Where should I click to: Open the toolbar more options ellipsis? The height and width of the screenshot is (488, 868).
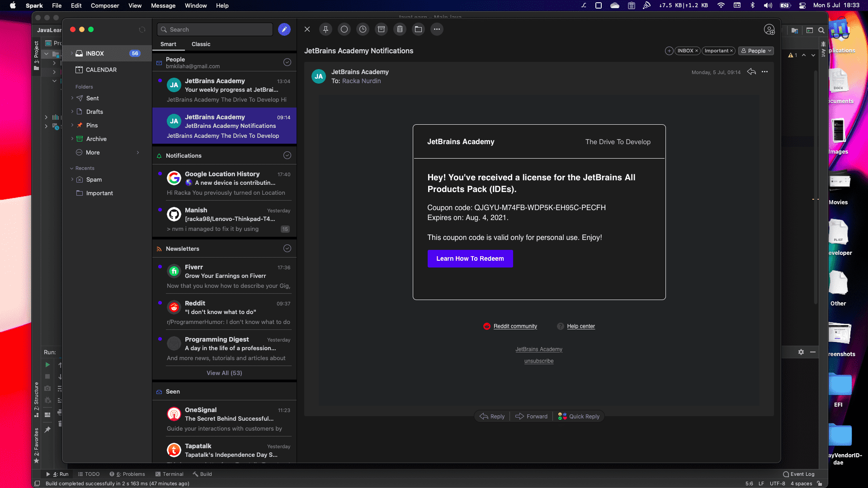(x=437, y=29)
